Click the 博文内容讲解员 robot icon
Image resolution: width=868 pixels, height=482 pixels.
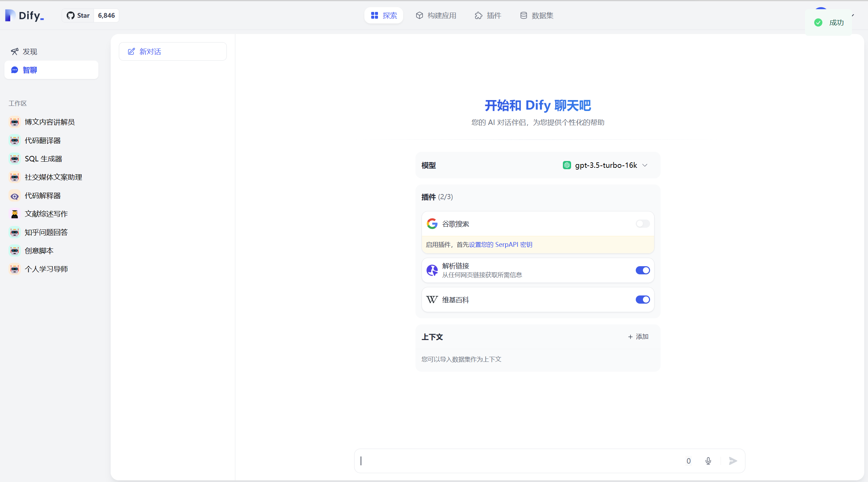click(14, 122)
